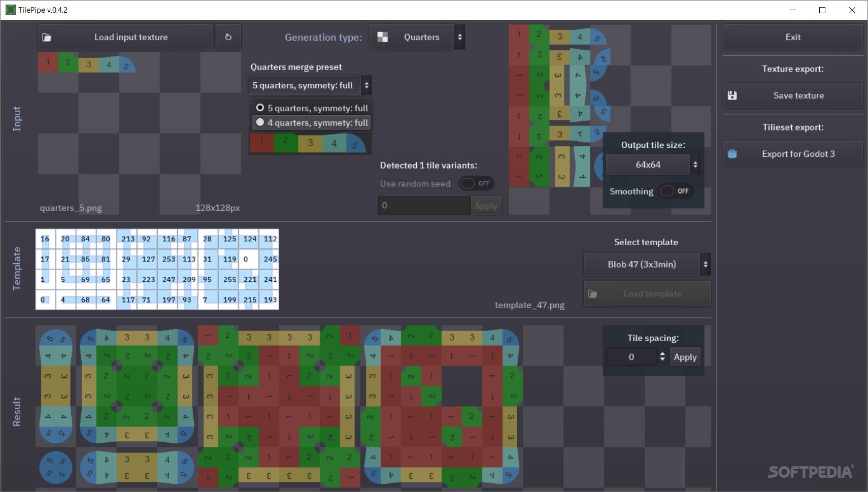Image resolution: width=868 pixels, height=492 pixels.
Task: Click template tile numbered 68
Action: [86, 300]
